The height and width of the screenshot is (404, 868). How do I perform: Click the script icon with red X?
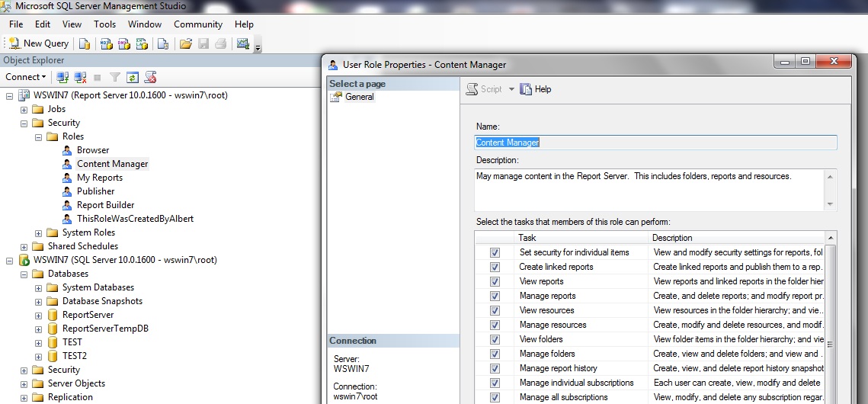point(150,77)
